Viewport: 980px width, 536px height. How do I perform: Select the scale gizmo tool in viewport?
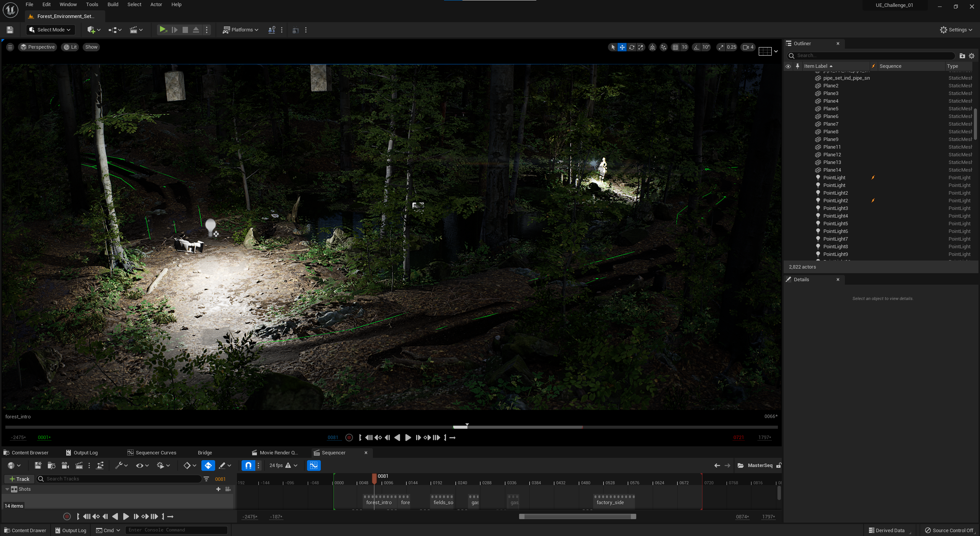(x=641, y=47)
